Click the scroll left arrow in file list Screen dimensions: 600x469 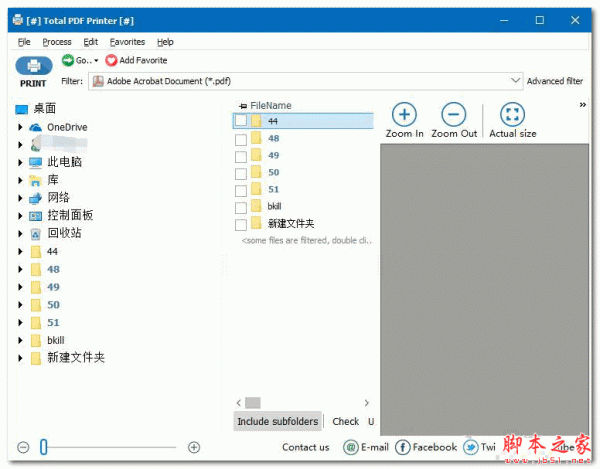tap(239, 403)
